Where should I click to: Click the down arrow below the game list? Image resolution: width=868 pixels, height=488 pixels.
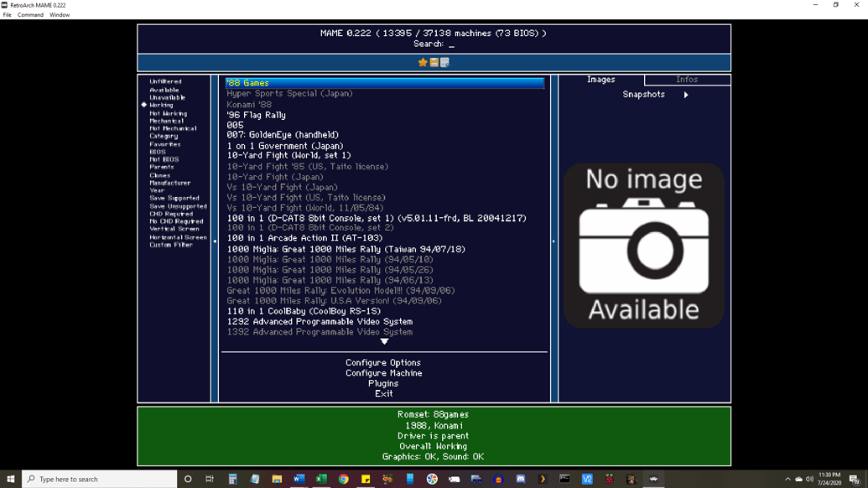pos(384,342)
